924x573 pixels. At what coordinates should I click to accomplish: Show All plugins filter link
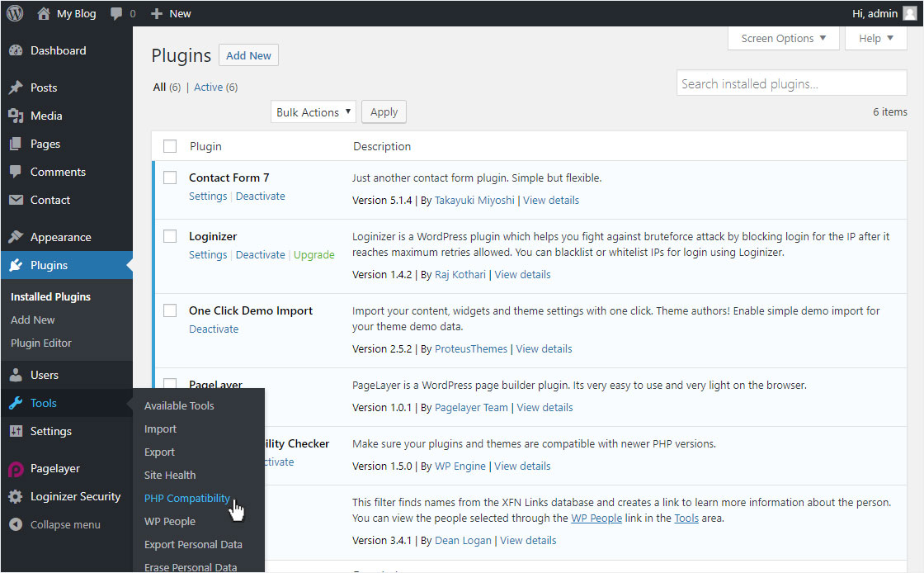(159, 88)
